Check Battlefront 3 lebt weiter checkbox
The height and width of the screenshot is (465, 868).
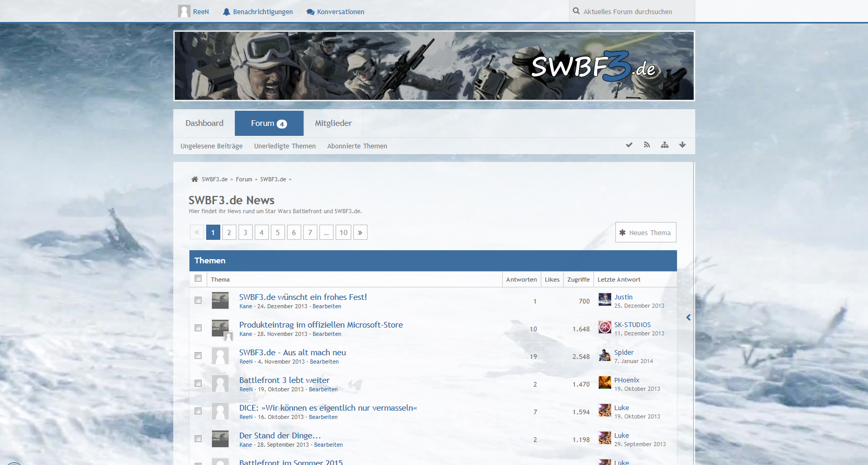198,383
